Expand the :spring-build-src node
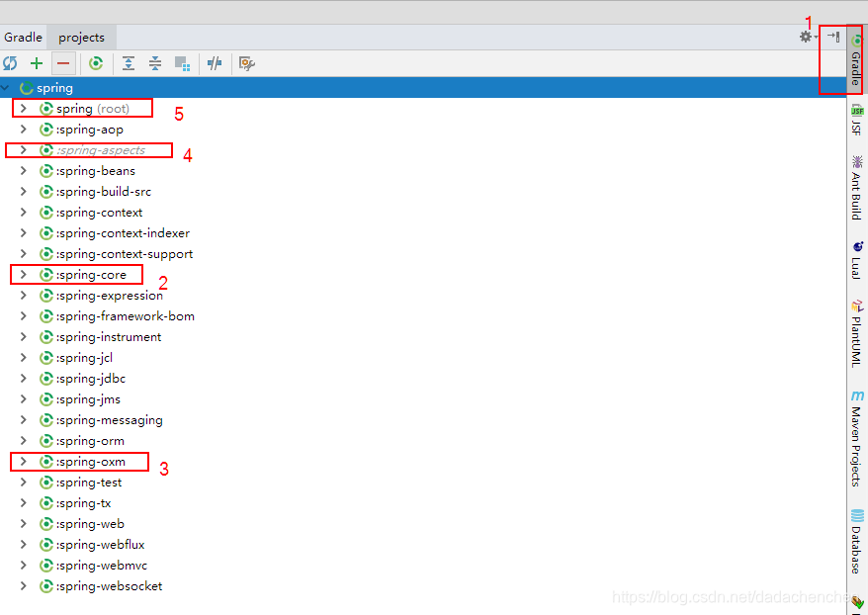Screen dimensions: 868x615 click(24, 192)
